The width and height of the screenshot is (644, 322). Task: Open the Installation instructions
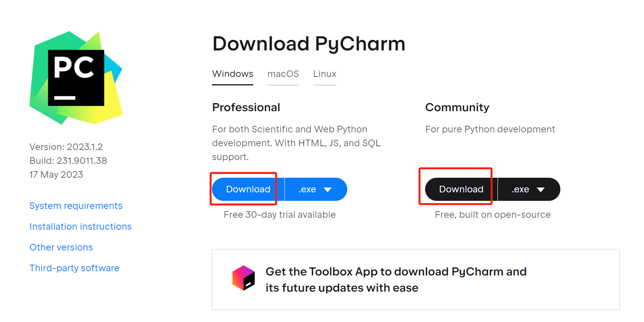tap(80, 226)
